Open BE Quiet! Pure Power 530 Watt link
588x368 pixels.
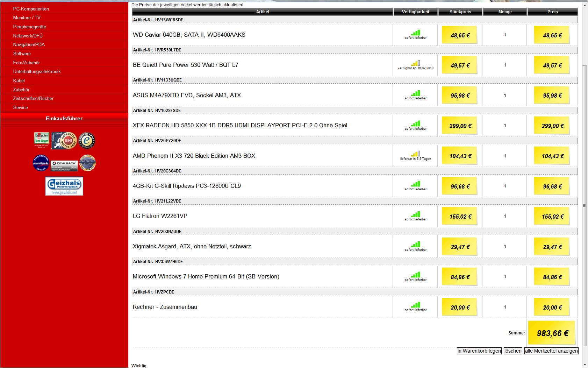coord(186,65)
